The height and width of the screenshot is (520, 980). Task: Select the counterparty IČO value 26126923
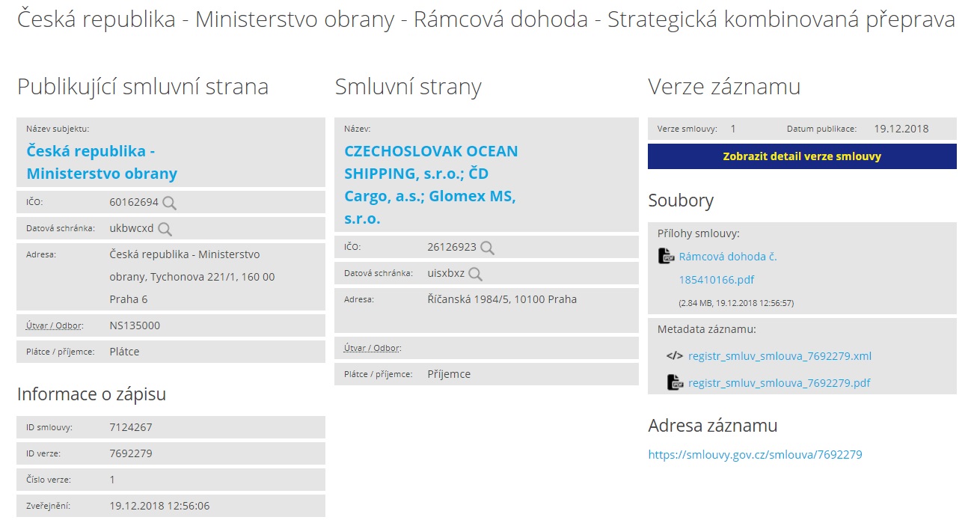[x=452, y=248]
